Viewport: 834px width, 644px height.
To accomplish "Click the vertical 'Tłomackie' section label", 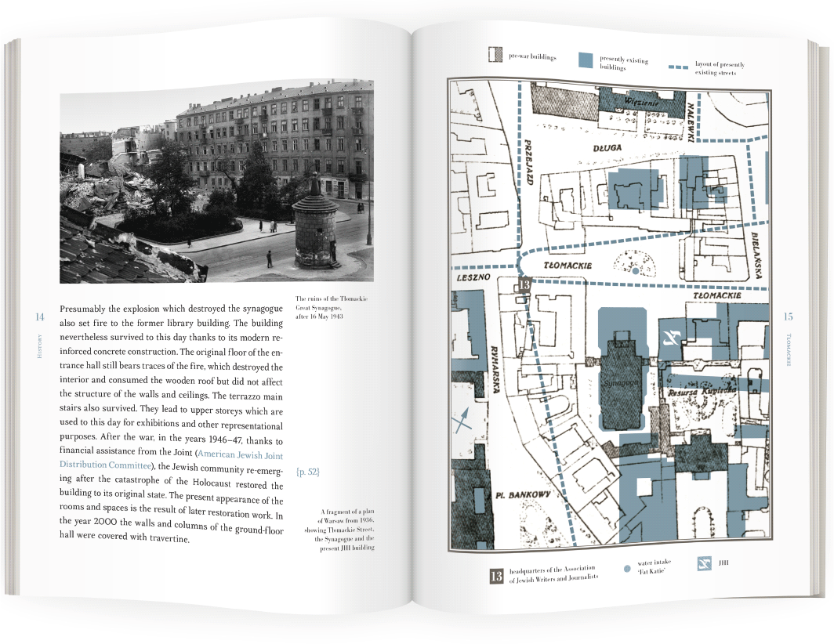I will [789, 350].
